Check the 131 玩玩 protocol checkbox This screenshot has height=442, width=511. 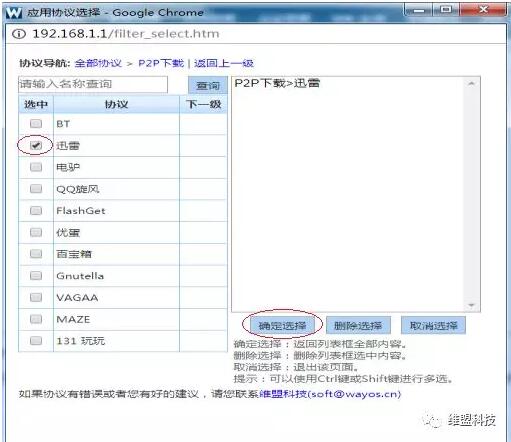[x=36, y=341]
